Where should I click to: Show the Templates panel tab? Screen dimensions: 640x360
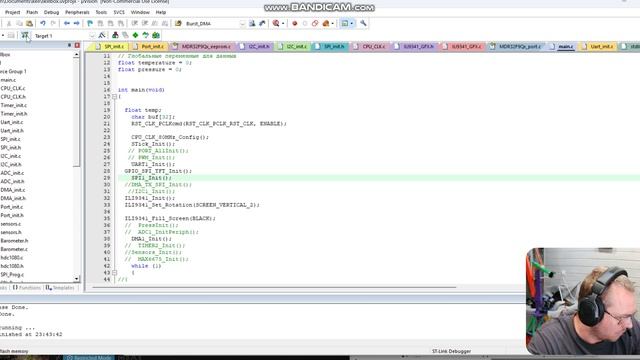(x=60, y=288)
